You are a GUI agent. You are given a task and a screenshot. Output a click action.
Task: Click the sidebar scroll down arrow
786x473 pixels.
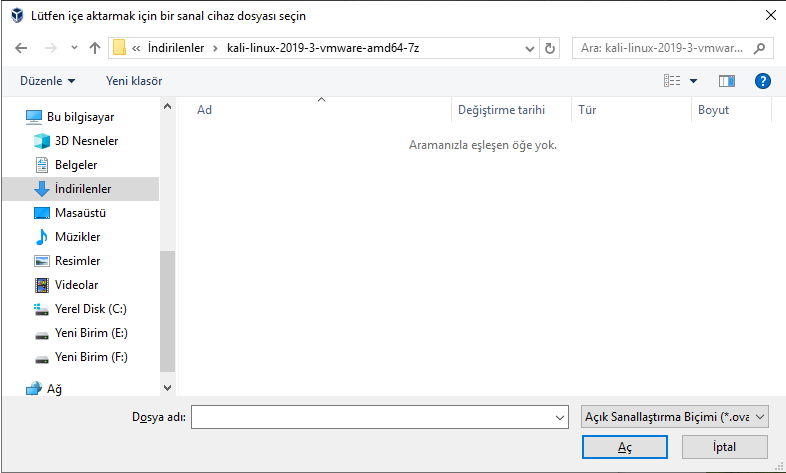coord(167,388)
